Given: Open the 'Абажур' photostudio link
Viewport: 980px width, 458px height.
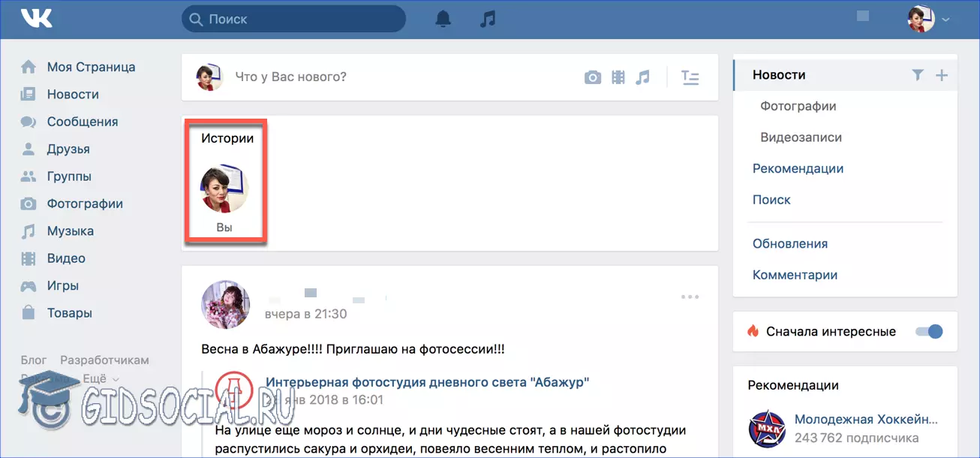Looking at the screenshot, I should coord(427,382).
